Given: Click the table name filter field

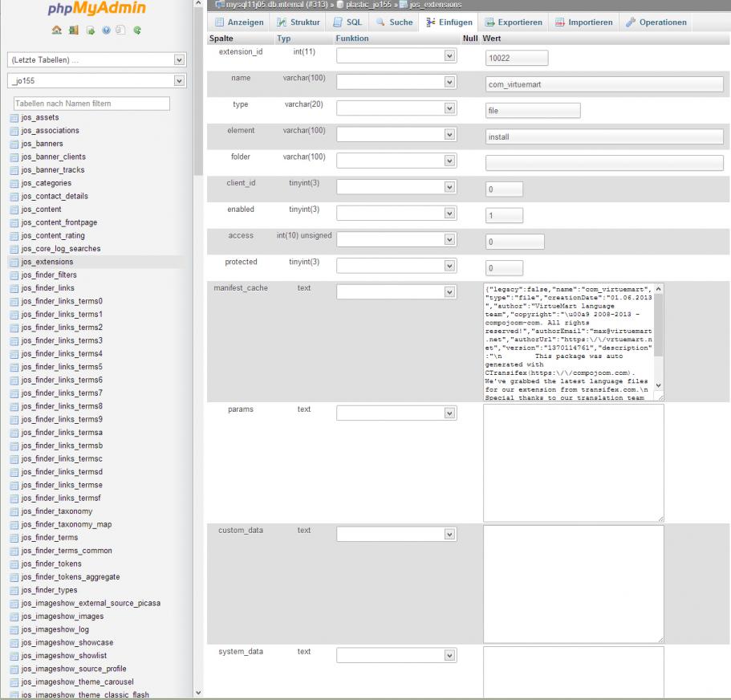Looking at the screenshot, I should 91,103.
